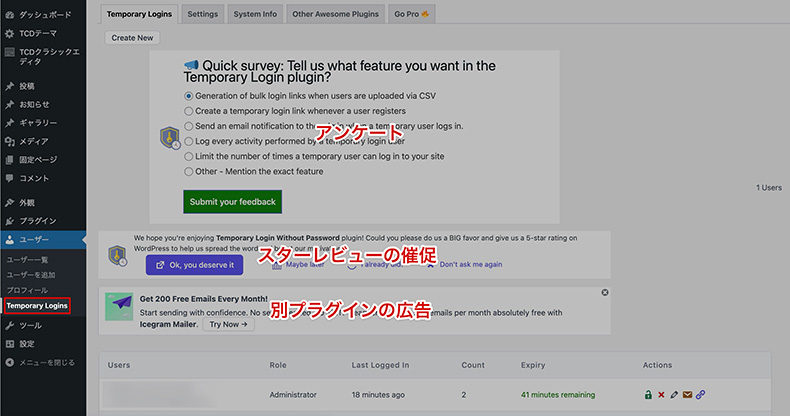
Task: Click Submit your feedback button
Action: pyautogui.click(x=232, y=201)
